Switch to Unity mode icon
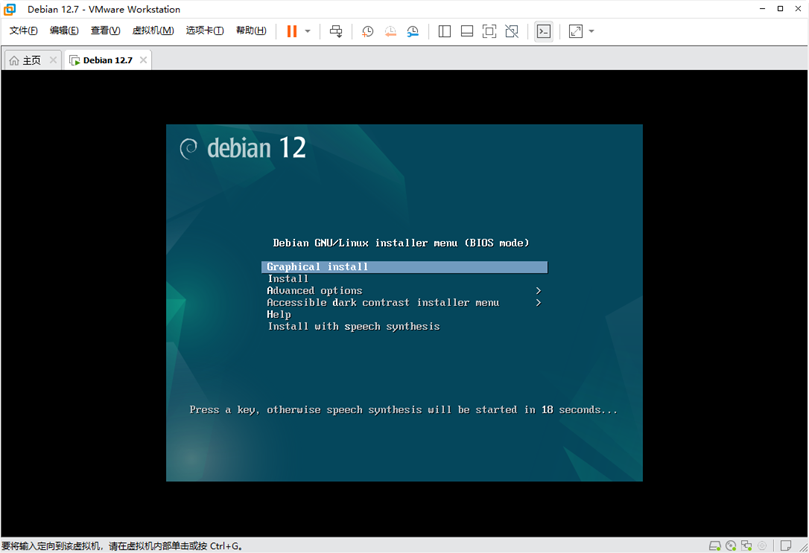Screen dimensions: 809x553 (x=512, y=31)
